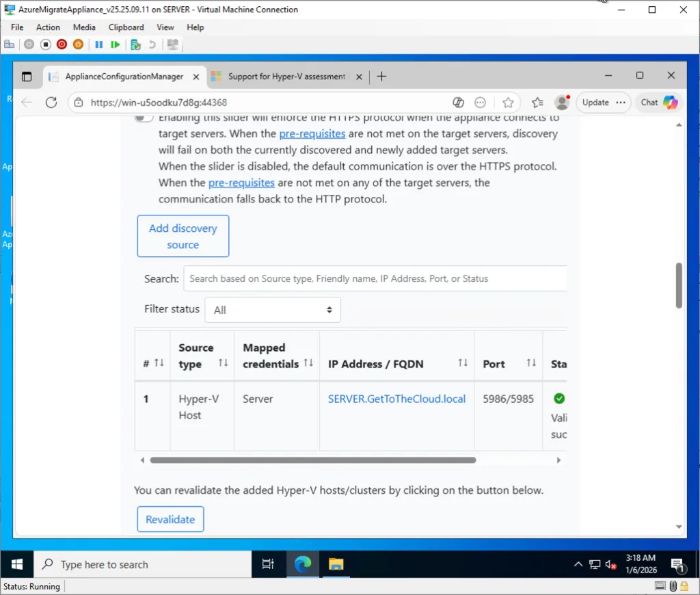Screen dimensions: 700x595
Task: Click the orange Save VM state icon
Action: [78, 44]
